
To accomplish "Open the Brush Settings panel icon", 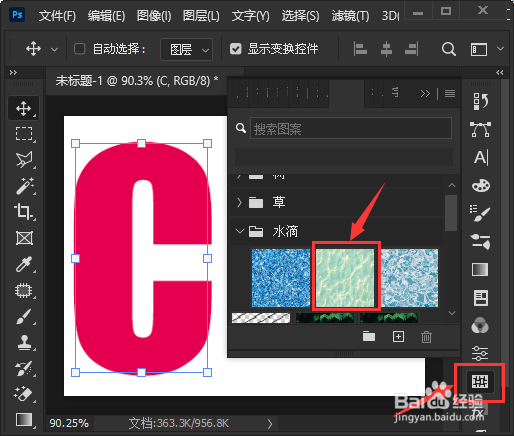I will point(480,241).
